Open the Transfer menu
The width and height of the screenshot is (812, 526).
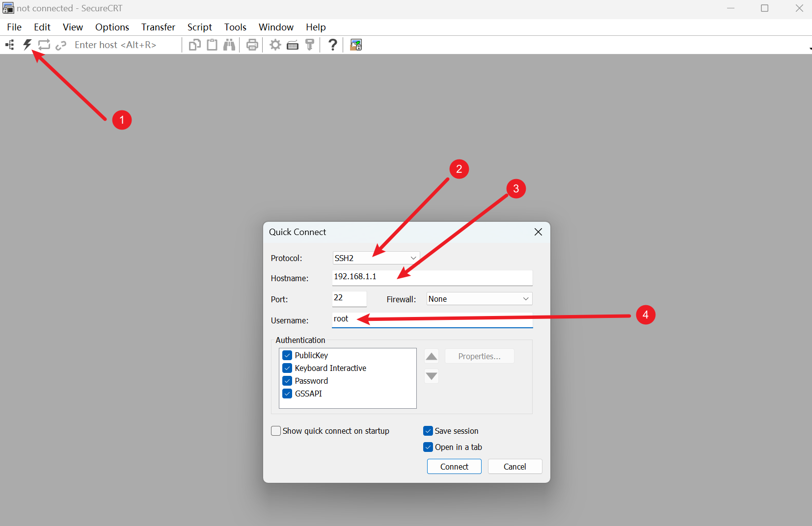pyautogui.click(x=158, y=27)
